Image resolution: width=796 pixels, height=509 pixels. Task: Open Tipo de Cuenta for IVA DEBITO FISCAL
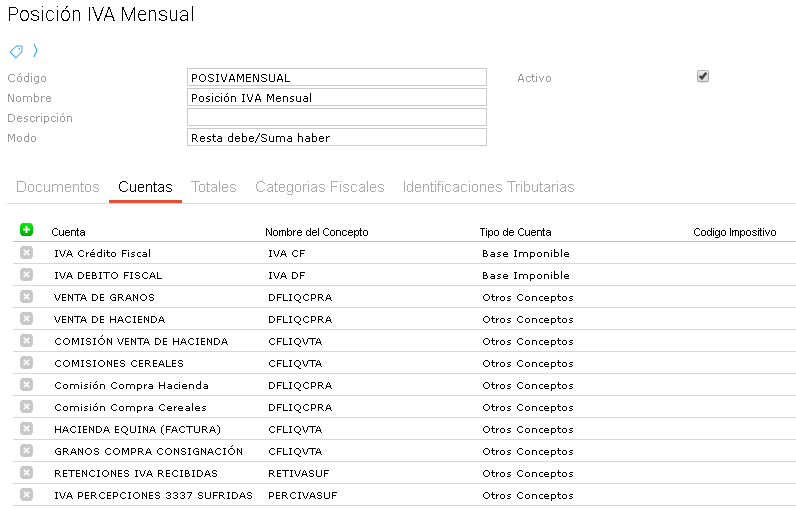point(526,276)
